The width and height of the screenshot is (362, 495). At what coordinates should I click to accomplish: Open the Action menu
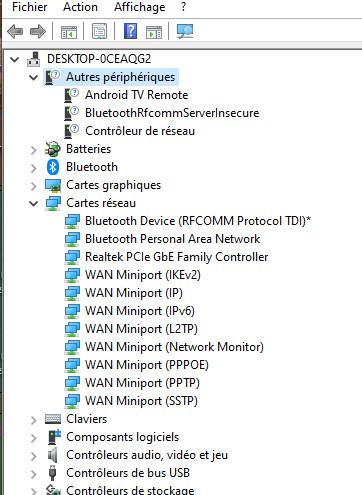point(80,7)
